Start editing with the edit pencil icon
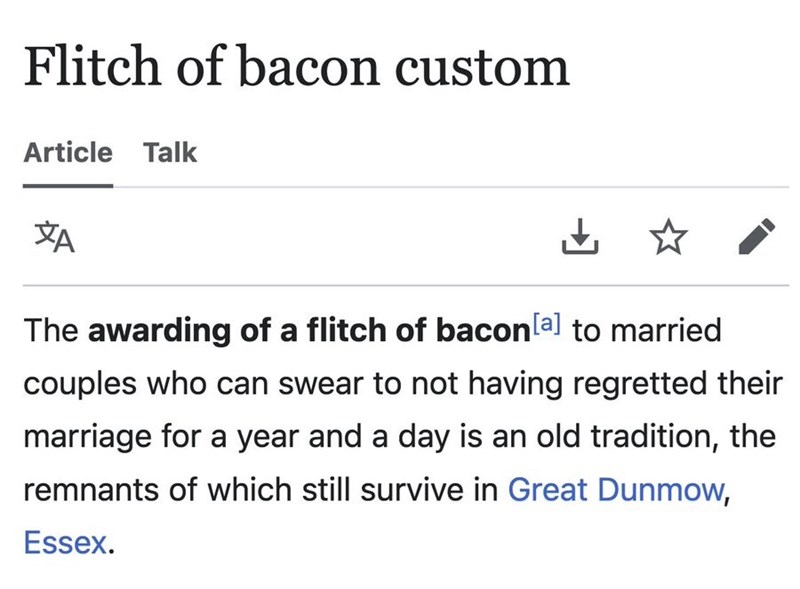Image resolution: width=800 pixels, height=589 pixels. (757, 237)
